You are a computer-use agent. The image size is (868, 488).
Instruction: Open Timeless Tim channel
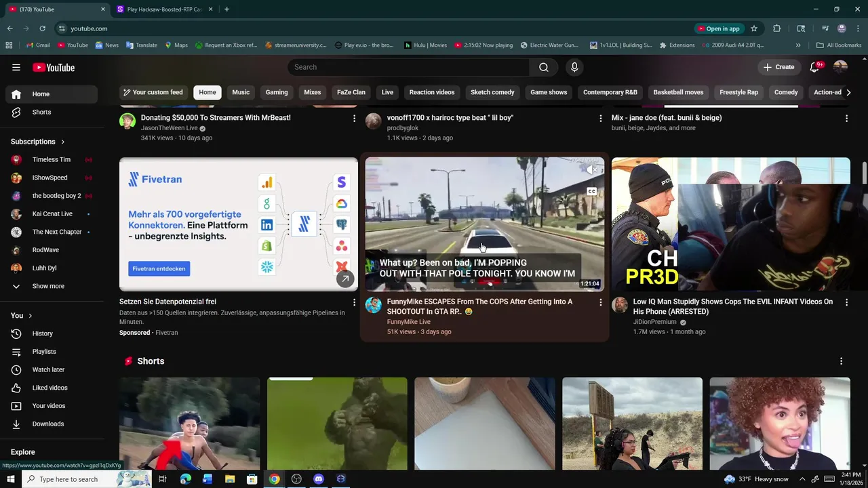[x=52, y=160]
